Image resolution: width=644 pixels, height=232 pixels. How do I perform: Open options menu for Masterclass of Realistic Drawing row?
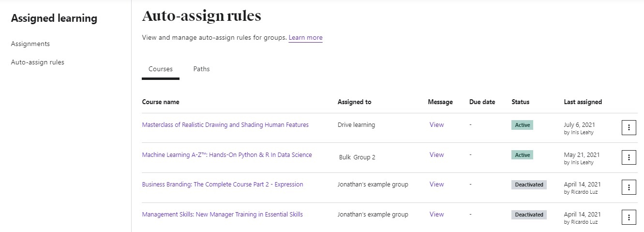point(629,127)
